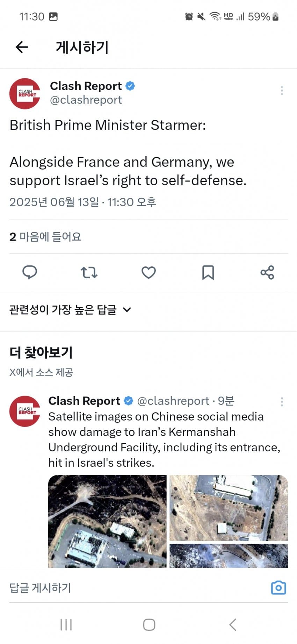
Task: Open left satellite image of damaged building
Action: [107, 521]
